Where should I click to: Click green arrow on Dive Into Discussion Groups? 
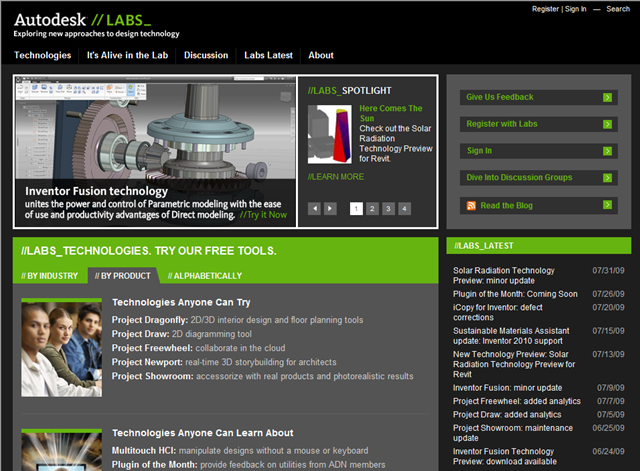[x=608, y=178]
